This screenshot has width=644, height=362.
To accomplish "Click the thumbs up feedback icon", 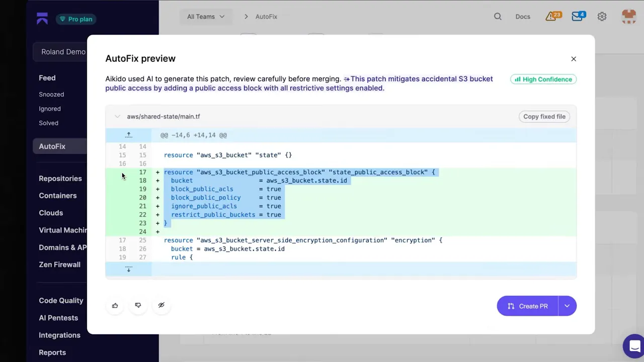I will click(x=115, y=305).
